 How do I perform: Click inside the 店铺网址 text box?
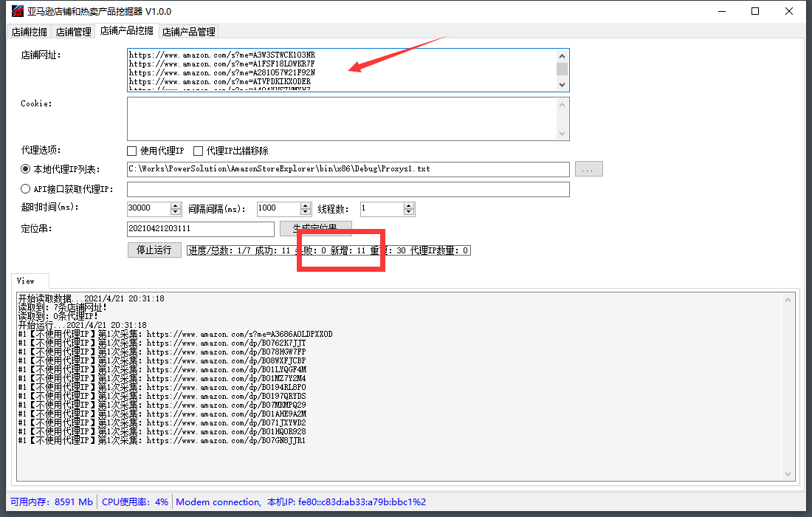click(x=342, y=70)
